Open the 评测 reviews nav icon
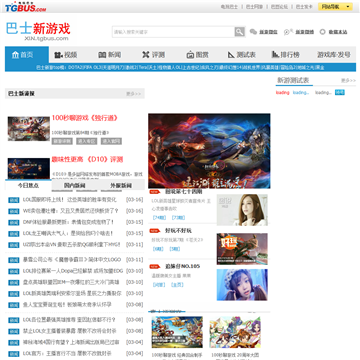This screenshot has height=360, width=360. click(146, 55)
